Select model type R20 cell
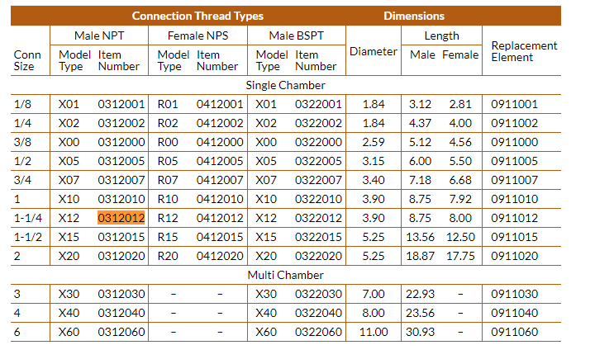 coord(168,256)
